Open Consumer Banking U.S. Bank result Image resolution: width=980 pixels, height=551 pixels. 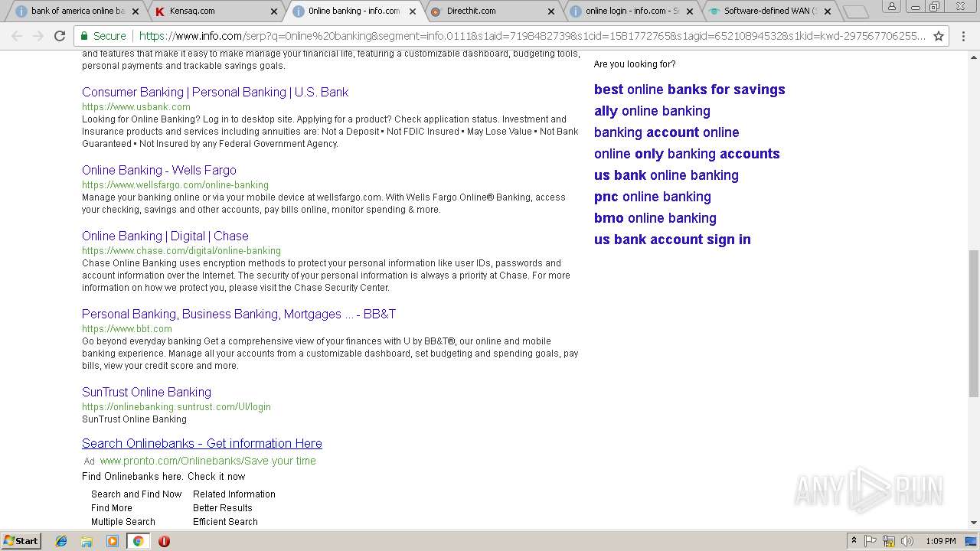pos(215,92)
